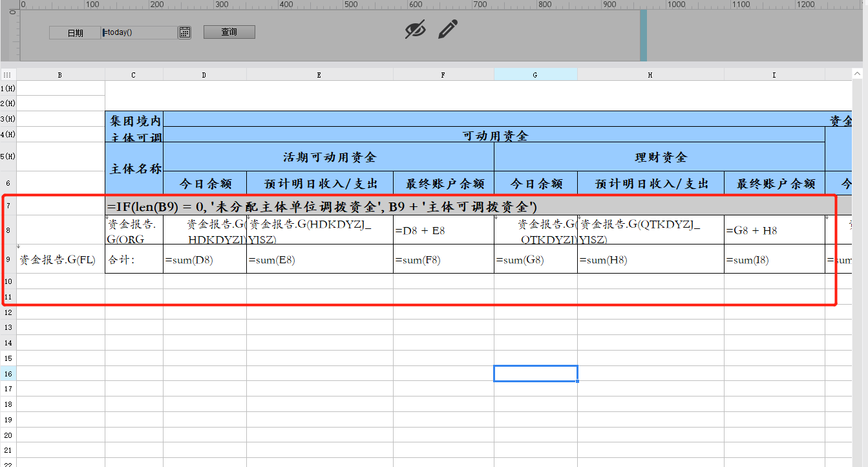Select the highlighted row header 16

point(8,374)
